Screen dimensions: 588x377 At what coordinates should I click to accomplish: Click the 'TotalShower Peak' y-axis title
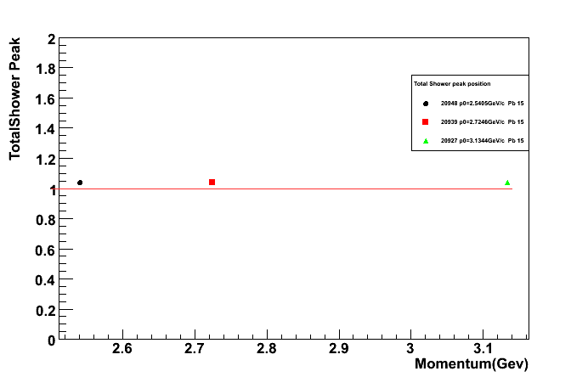(x=14, y=99)
